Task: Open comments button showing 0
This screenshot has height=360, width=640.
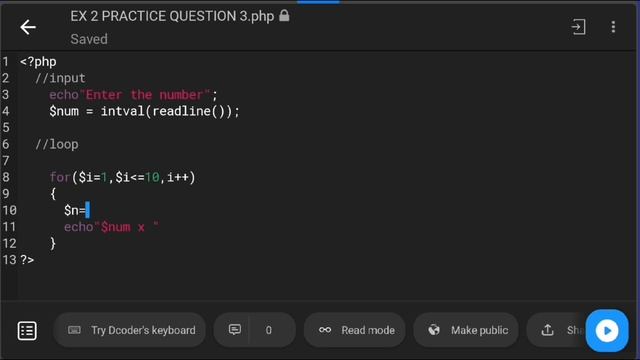Action: [255, 330]
